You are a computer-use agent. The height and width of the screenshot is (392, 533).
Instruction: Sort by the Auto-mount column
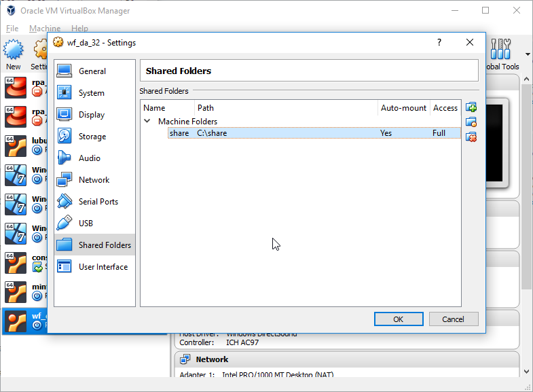pos(403,108)
